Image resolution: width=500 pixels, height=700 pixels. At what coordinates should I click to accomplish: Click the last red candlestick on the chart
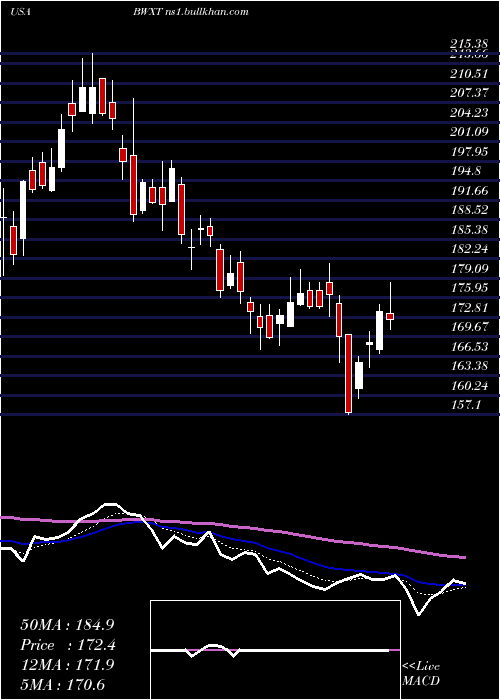[x=390, y=316]
